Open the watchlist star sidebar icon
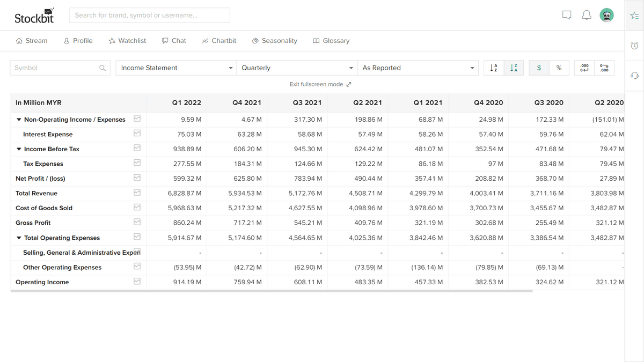Image resolution: width=644 pixels, height=362 pixels. pos(634,17)
